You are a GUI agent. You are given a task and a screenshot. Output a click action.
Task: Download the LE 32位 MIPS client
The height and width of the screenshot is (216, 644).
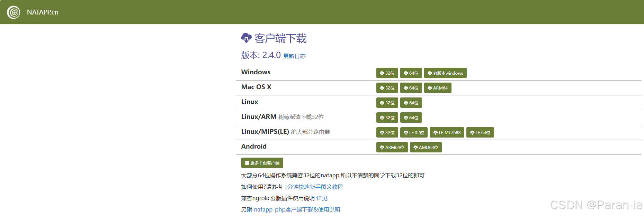tap(414, 132)
